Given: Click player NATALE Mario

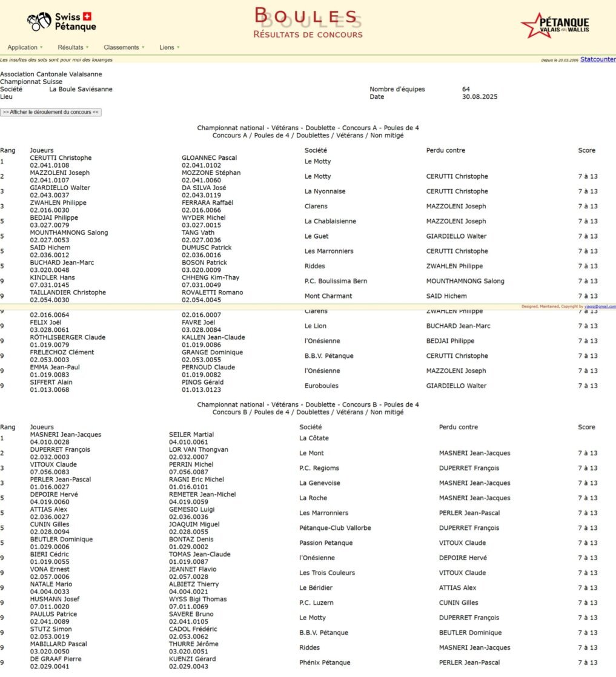Looking at the screenshot, I should pos(51,584).
